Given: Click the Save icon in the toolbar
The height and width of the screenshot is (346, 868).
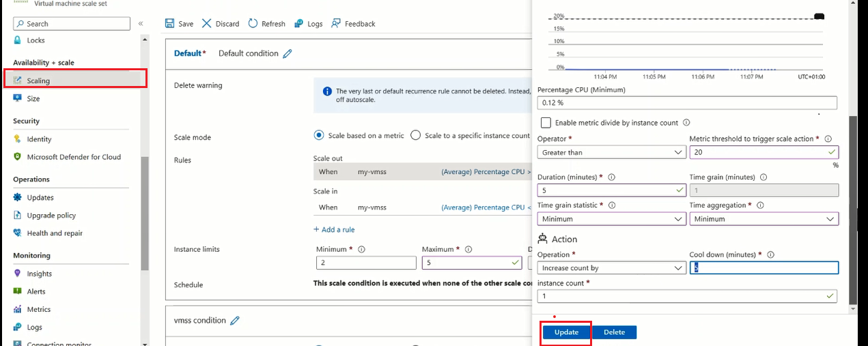Looking at the screenshot, I should pos(170,23).
